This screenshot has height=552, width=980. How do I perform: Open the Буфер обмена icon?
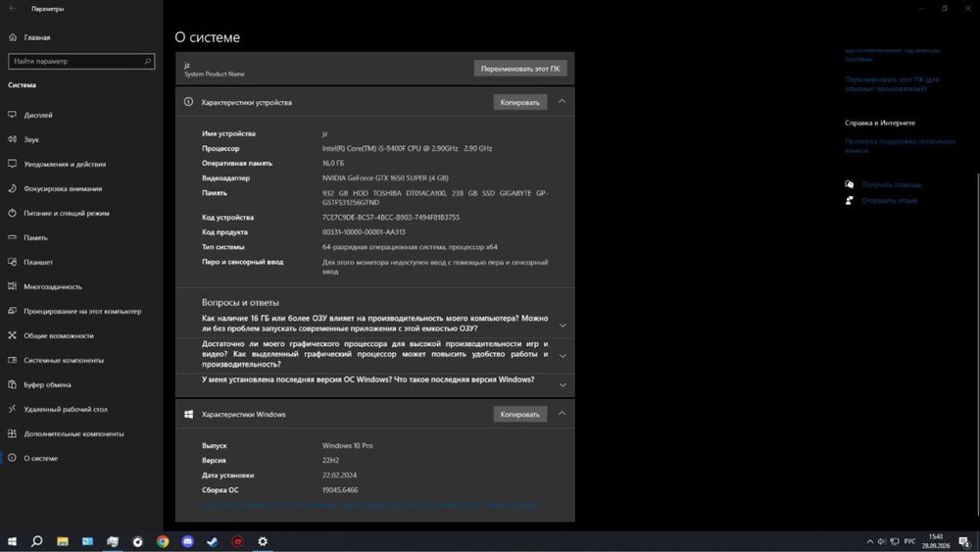pos(13,384)
